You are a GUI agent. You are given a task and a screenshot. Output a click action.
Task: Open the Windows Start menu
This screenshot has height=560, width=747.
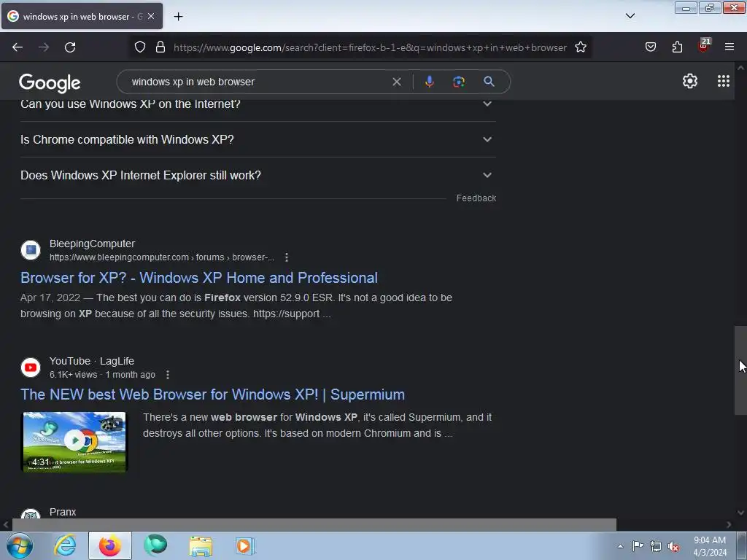[x=19, y=545]
